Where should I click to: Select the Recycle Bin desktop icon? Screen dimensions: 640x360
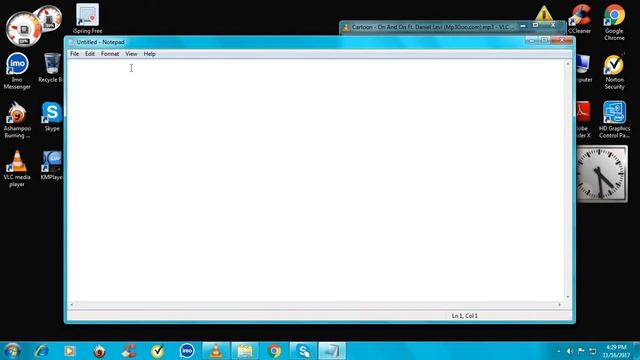coord(51,68)
